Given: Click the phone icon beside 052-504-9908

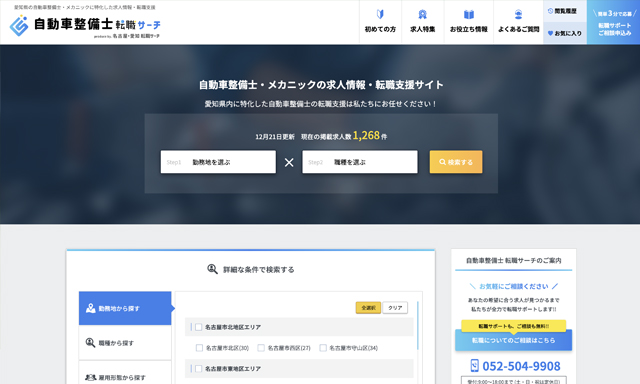Looking at the screenshot, I should [x=474, y=365].
